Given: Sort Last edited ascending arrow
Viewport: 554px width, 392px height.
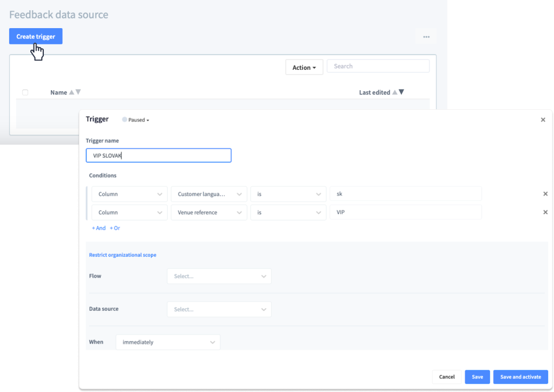Looking at the screenshot, I should (x=394, y=92).
